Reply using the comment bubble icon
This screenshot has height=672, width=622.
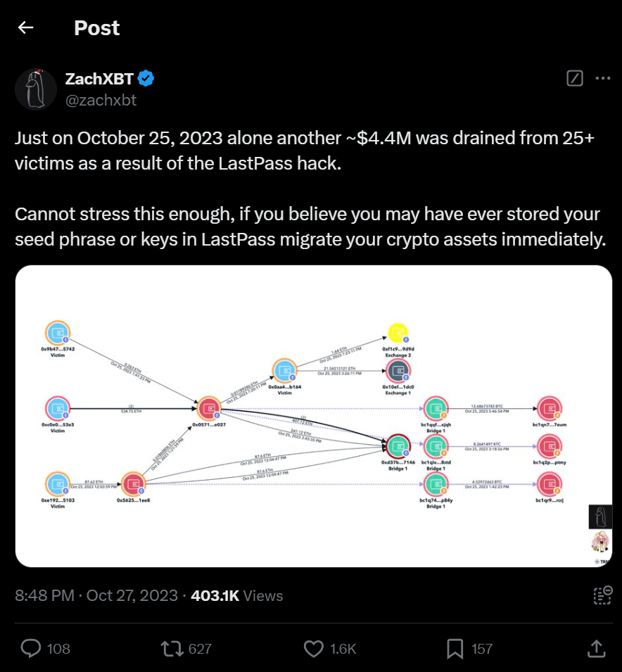coord(31,648)
